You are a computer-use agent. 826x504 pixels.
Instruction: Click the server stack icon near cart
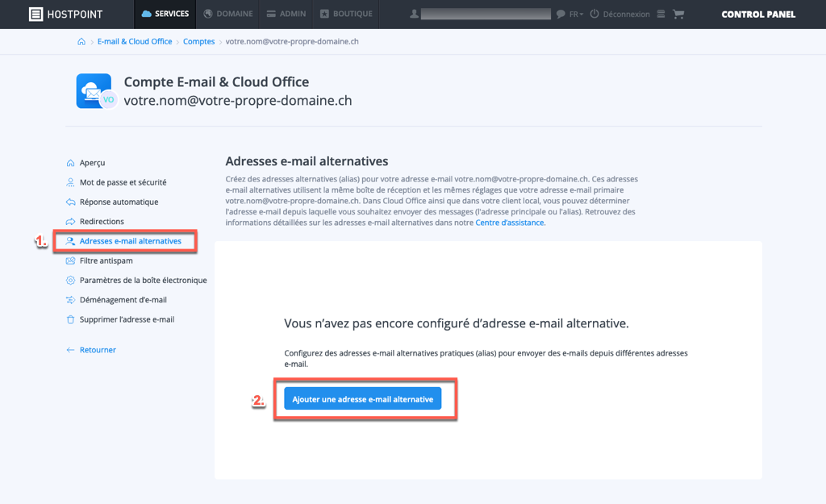coord(661,15)
